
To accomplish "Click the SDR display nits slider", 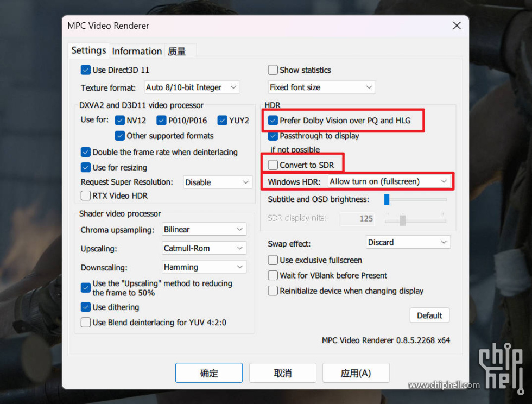I will [x=415, y=220].
